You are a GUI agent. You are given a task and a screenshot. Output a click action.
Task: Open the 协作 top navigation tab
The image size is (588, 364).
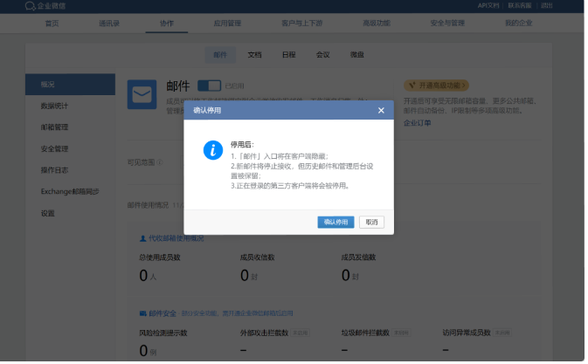click(x=167, y=22)
